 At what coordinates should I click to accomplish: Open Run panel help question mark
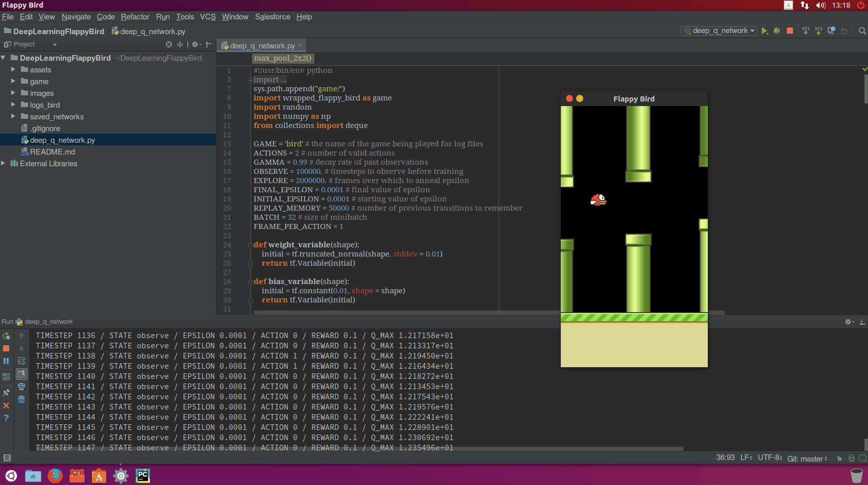point(6,418)
